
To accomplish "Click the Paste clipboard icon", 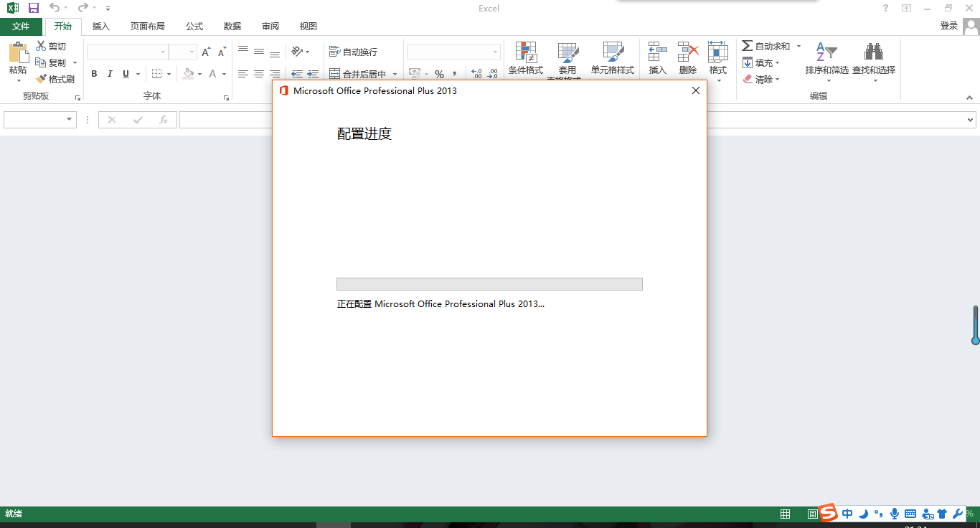I will (x=18, y=52).
